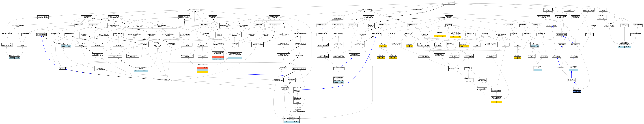Click the 'translational initiation' node

coord(291,80)
